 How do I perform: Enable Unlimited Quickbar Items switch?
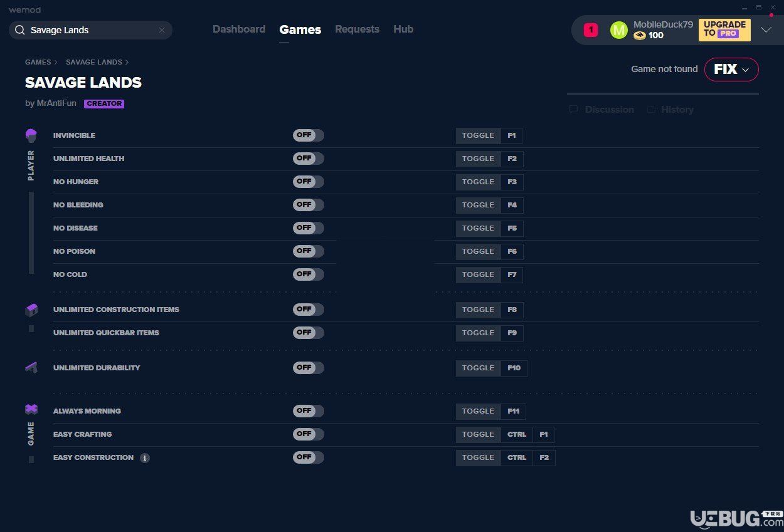pos(308,333)
